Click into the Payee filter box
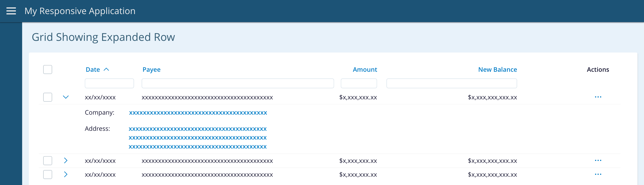644x185 pixels. 237,83
